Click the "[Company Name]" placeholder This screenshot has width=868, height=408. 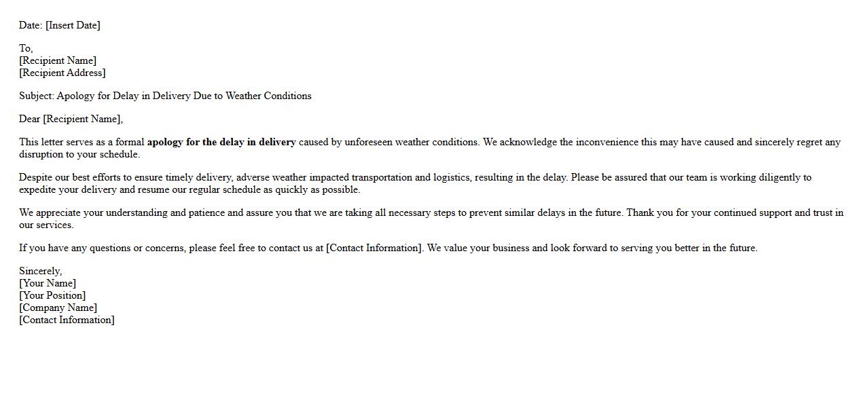point(58,308)
